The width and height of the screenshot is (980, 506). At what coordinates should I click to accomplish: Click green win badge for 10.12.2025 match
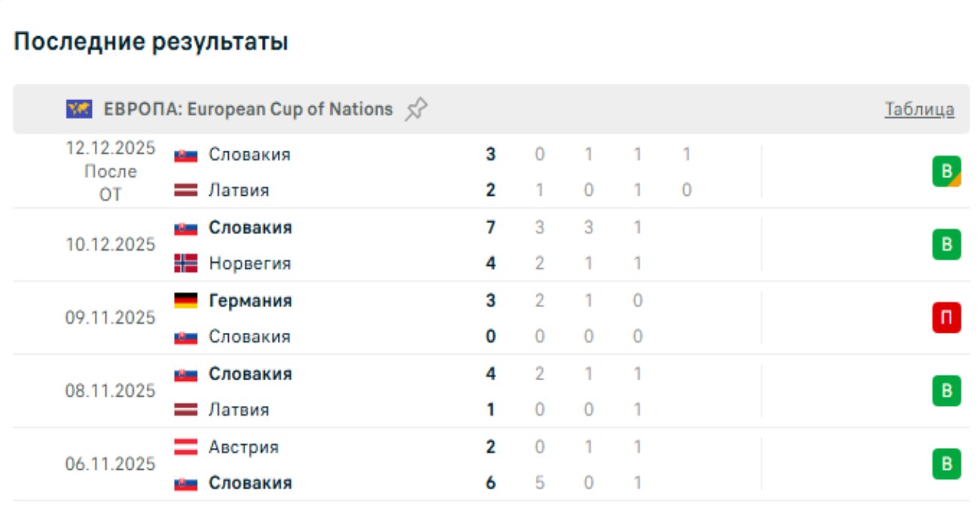click(946, 245)
